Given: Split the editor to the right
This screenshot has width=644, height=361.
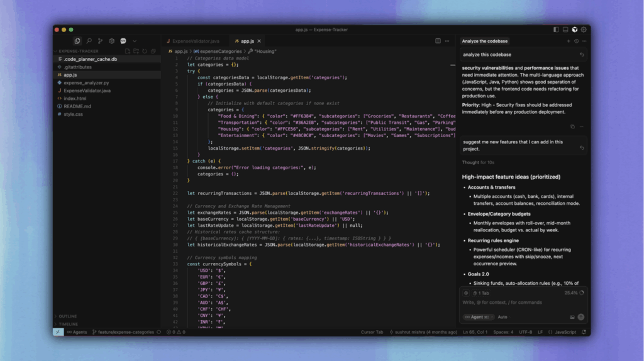Looking at the screenshot, I should (438, 41).
